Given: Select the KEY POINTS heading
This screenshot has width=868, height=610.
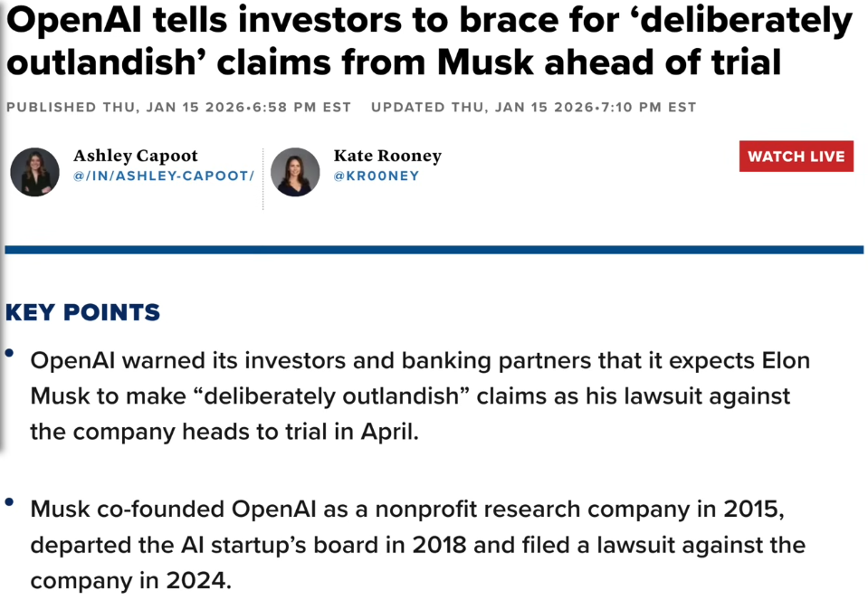Looking at the screenshot, I should 82,313.
